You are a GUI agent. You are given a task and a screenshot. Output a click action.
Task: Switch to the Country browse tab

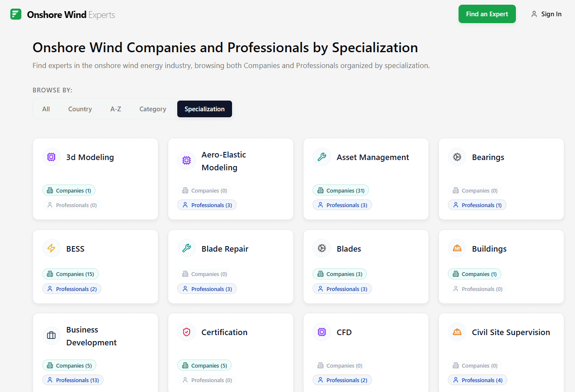pos(80,109)
